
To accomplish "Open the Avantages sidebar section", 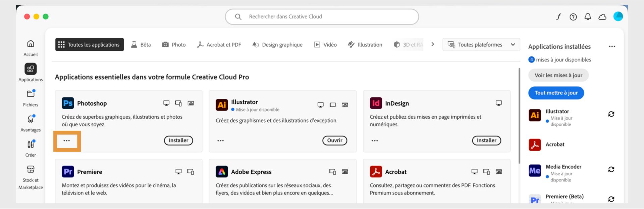I will point(31,123).
